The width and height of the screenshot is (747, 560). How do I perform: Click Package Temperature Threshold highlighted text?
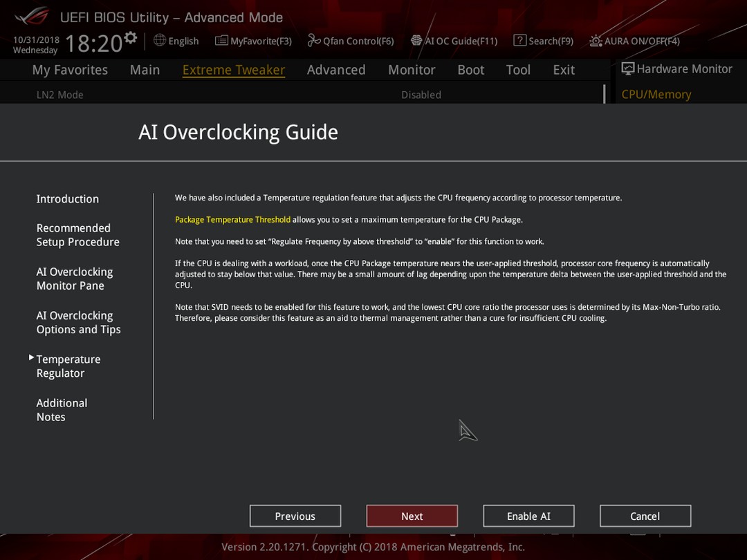pyautogui.click(x=232, y=220)
